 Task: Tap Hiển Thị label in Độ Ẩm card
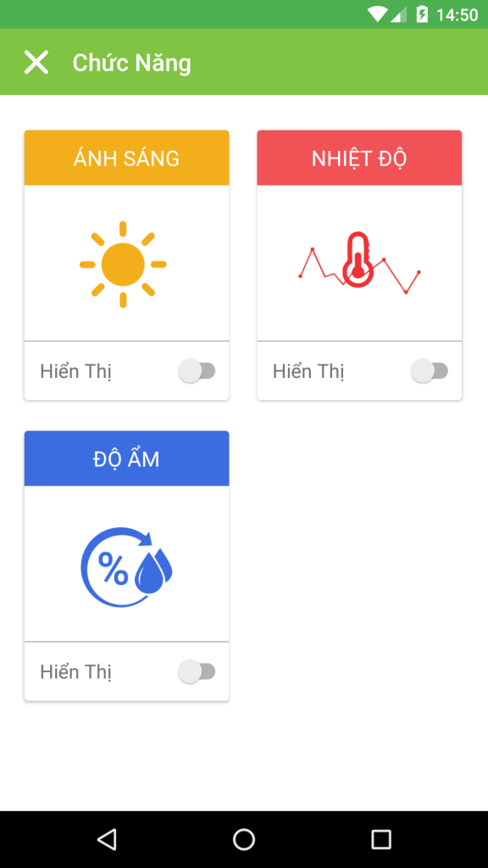point(75,672)
